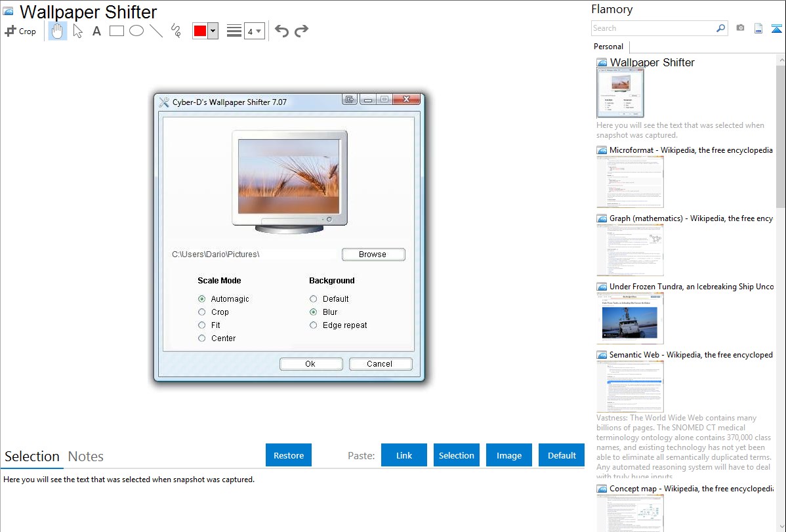Switch to the Notes tab
This screenshot has width=786, height=532.
(x=86, y=457)
